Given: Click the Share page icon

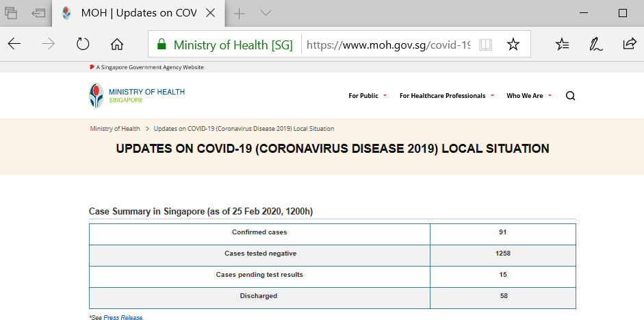Looking at the screenshot, I should coord(629,45).
